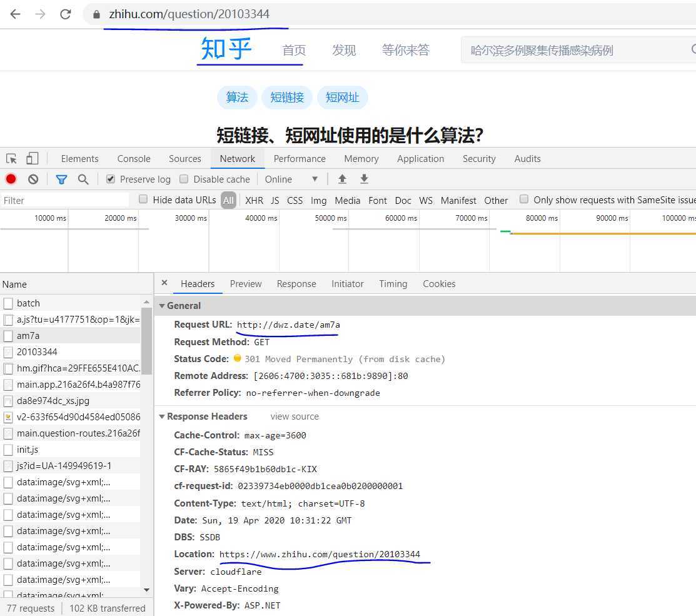Screen dimensions: 696x616
Task: Select the Network tab
Action: point(238,158)
